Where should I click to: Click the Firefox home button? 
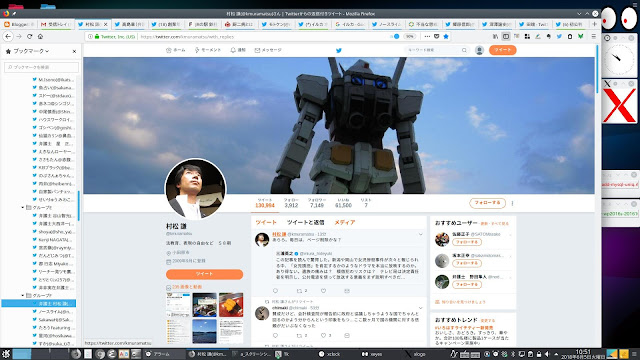[x=40, y=36]
